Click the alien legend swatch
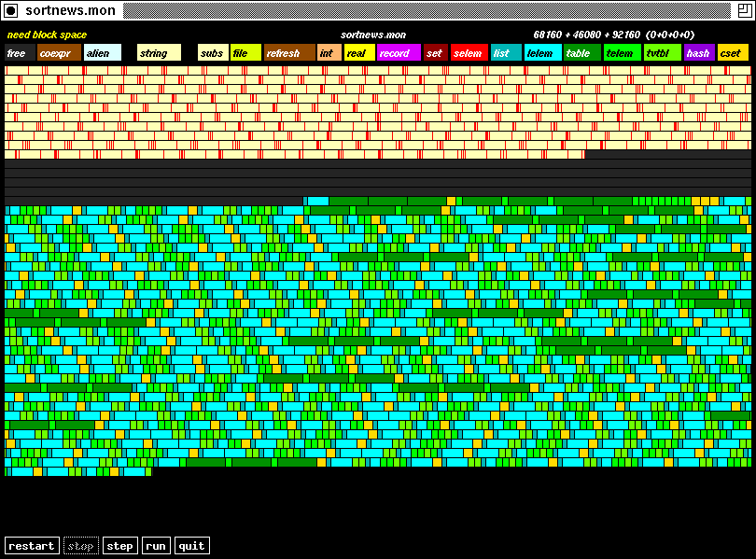756x559 pixels. tap(103, 53)
